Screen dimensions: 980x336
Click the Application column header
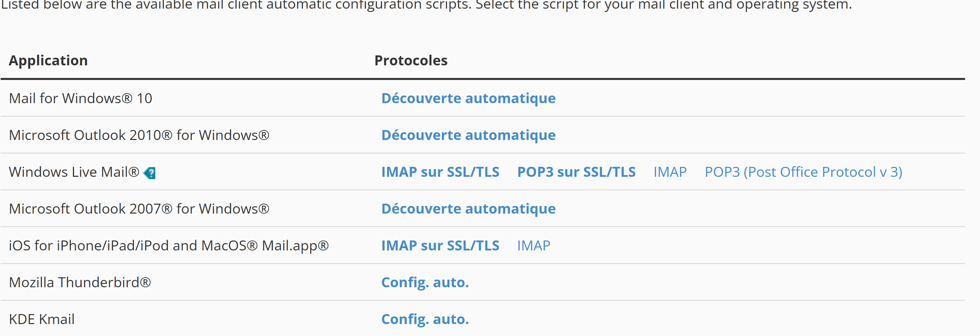48,61
